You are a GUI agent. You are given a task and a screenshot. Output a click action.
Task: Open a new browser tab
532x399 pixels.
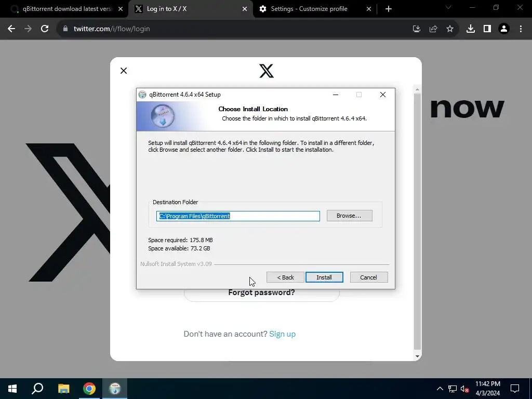pyautogui.click(x=389, y=9)
